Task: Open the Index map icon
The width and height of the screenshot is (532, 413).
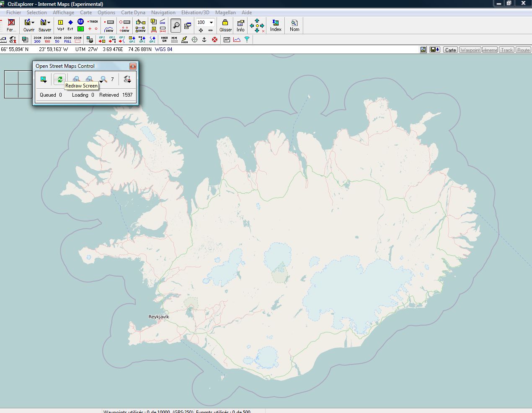Action: coord(276,25)
